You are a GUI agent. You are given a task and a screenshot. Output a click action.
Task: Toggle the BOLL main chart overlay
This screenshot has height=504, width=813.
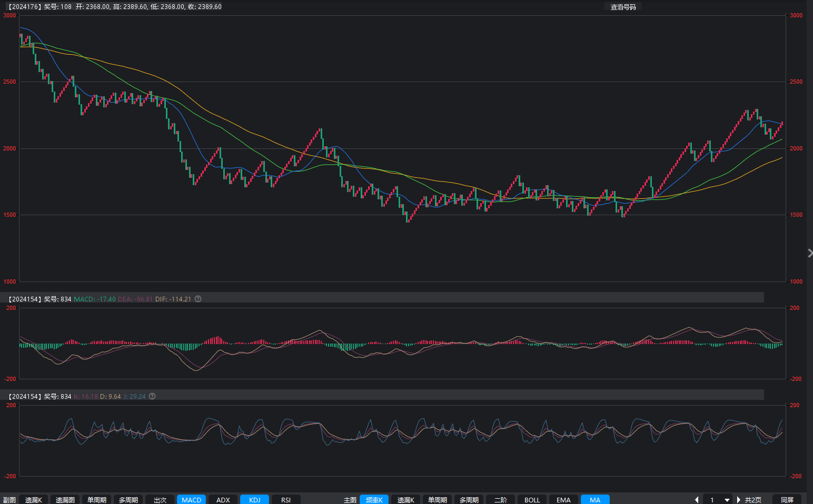pyautogui.click(x=532, y=500)
